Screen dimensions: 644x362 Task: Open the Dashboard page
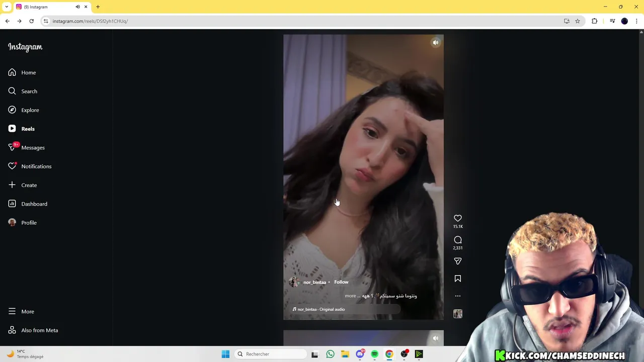[28, 204]
